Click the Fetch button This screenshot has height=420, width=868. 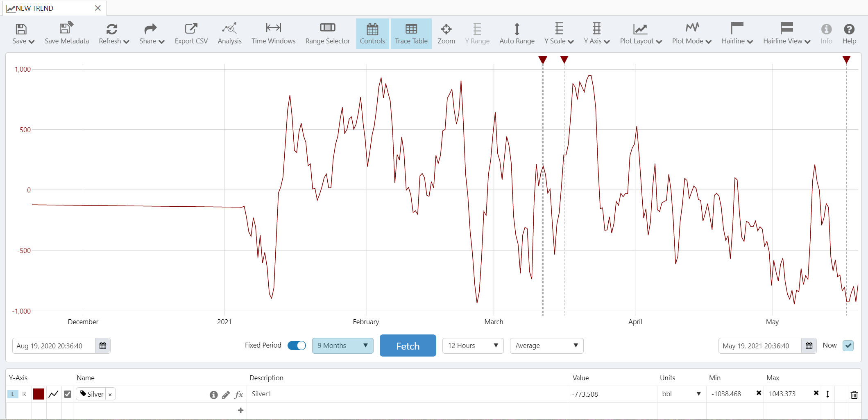tap(408, 345)
